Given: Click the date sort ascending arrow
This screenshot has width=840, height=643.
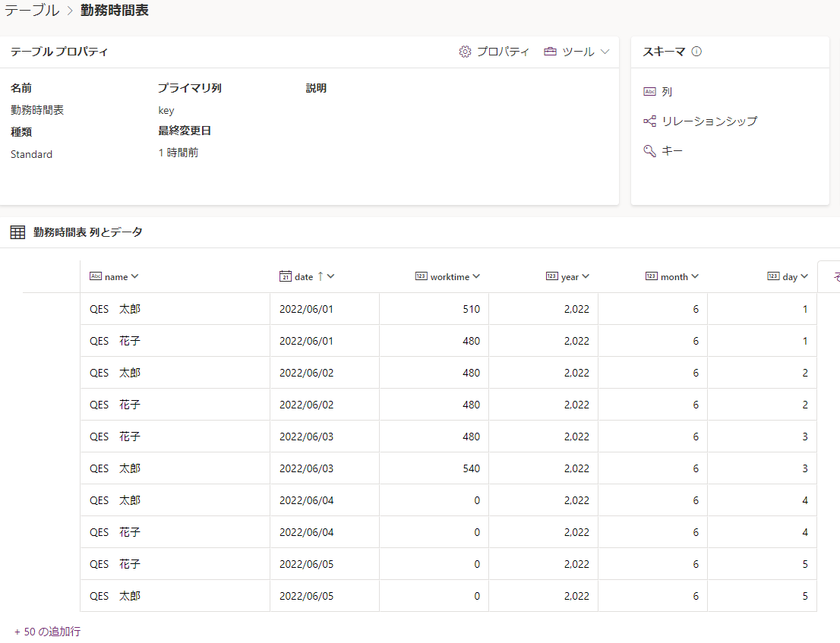Looking at the screenshot, I should pyautogui.click(x=320, y=276).
